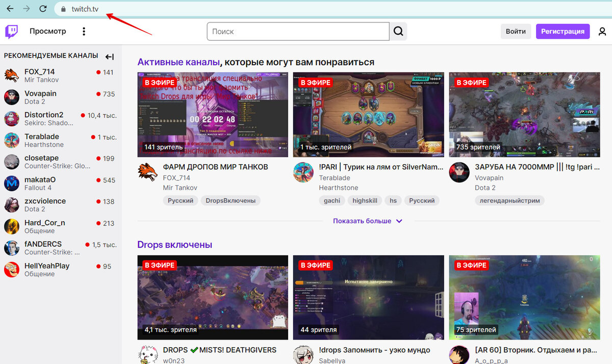Open the Dota 2 thumbnail with 735 зрителей
The height and width of the screenshot is (364, 612).
pyautogui.click(x=524, y=114)
